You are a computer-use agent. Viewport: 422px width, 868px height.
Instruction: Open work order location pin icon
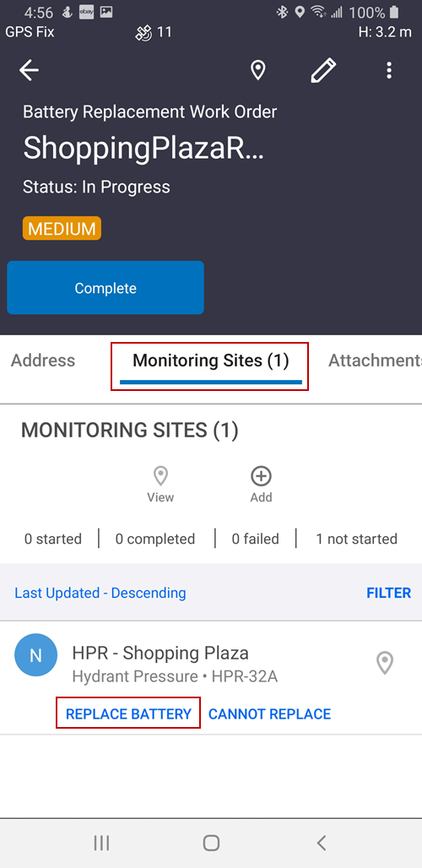257,70
